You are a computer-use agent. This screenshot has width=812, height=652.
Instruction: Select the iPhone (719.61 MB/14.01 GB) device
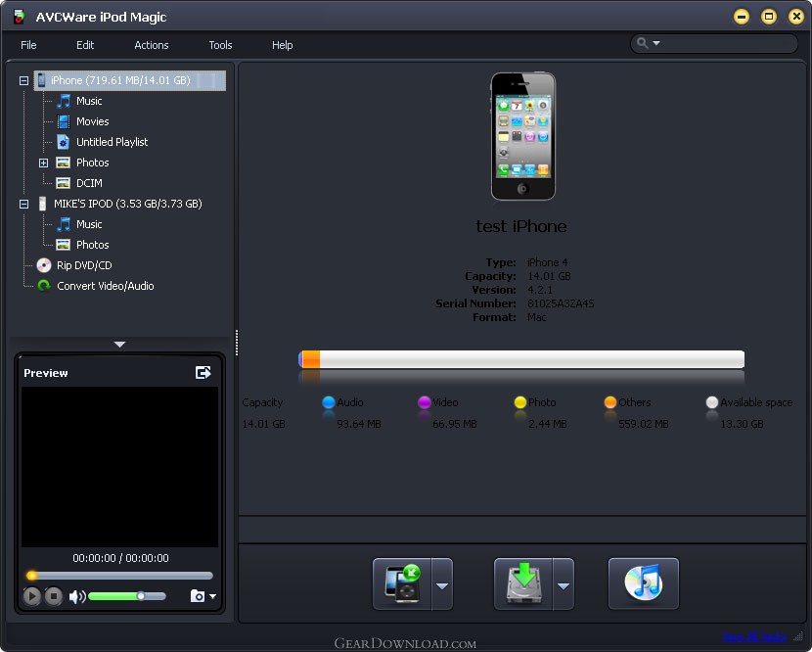click(x=129, y=80)
